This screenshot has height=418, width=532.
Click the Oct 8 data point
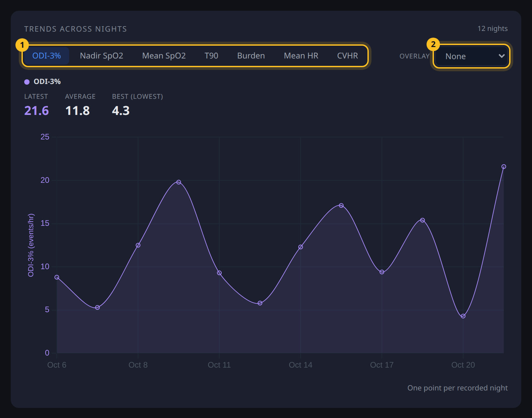[x=138, y=245]
